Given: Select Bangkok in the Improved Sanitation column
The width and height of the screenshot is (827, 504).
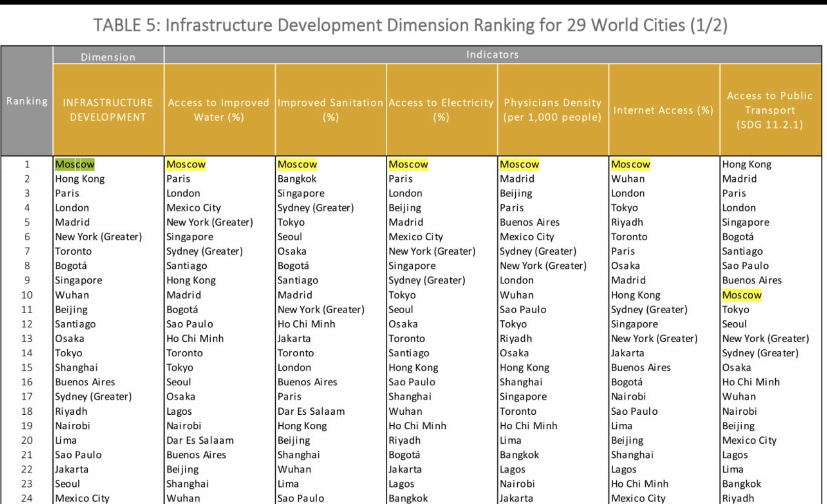Looking at the screenshot, I should (x=297, y=179).
